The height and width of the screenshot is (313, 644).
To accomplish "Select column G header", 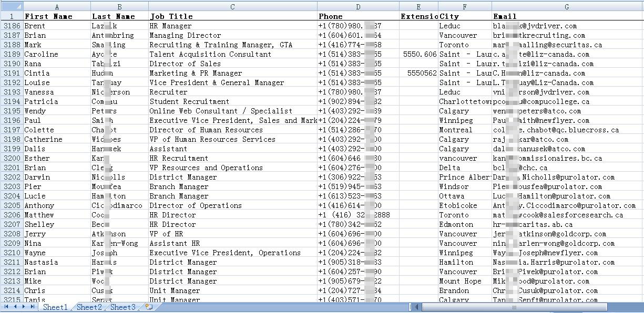I will pyautogui.click(x=567, y=7).
